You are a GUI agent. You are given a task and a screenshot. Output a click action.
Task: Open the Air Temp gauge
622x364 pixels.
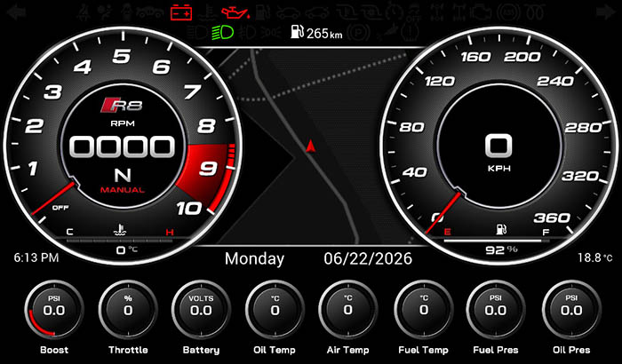coord(348,309)
